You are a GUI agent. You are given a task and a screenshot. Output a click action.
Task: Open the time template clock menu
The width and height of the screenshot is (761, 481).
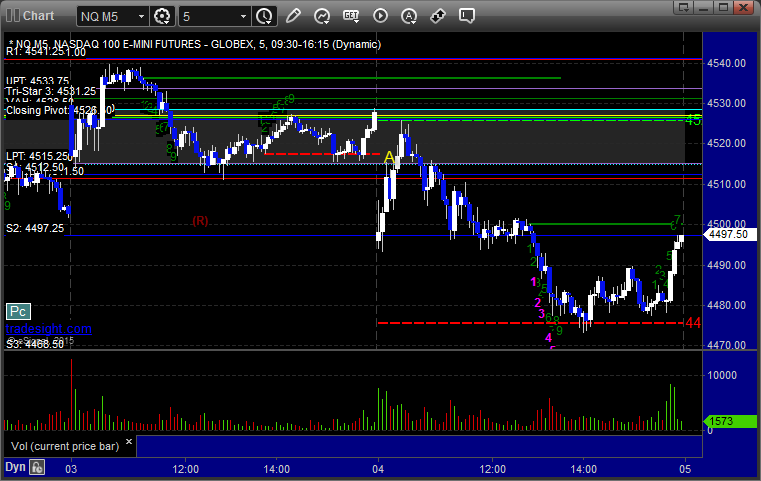click(265, 17)
